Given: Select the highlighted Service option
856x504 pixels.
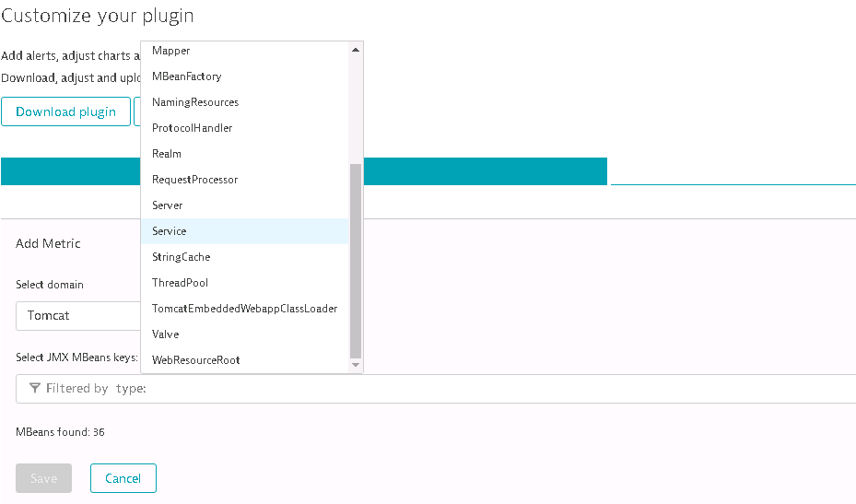Looking at the screenshot, I should tap(244, 231).
